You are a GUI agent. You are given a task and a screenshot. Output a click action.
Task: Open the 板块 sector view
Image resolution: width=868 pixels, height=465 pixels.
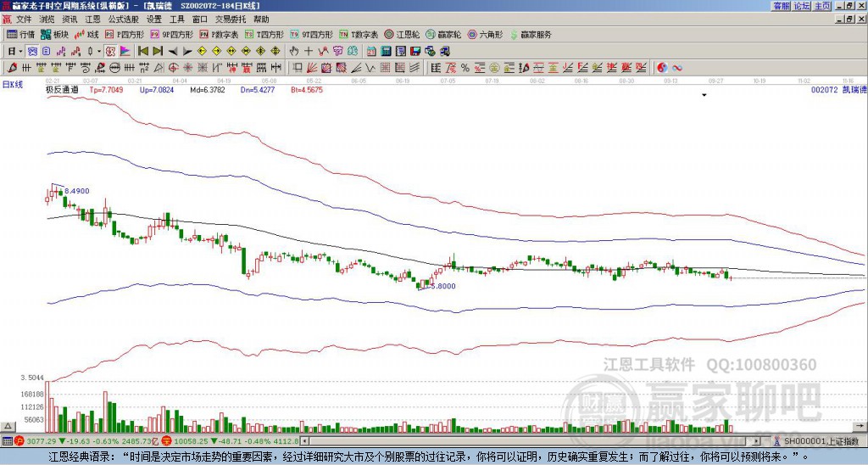tap(55, 34)
